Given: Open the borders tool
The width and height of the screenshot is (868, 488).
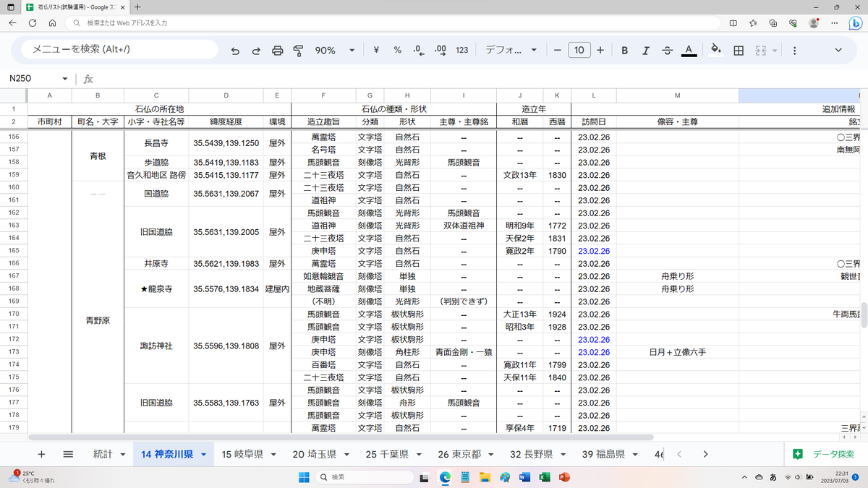Looking at the screenshot, I should coord(739,51).
